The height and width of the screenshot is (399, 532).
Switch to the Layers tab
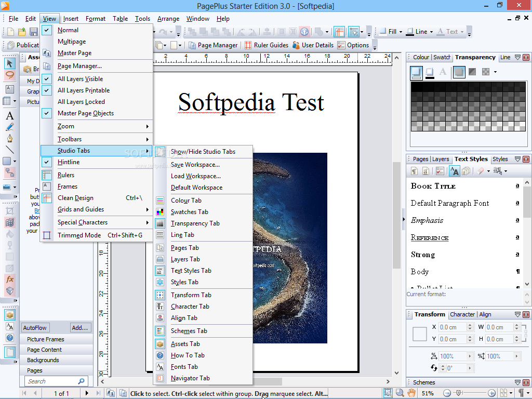441,159
